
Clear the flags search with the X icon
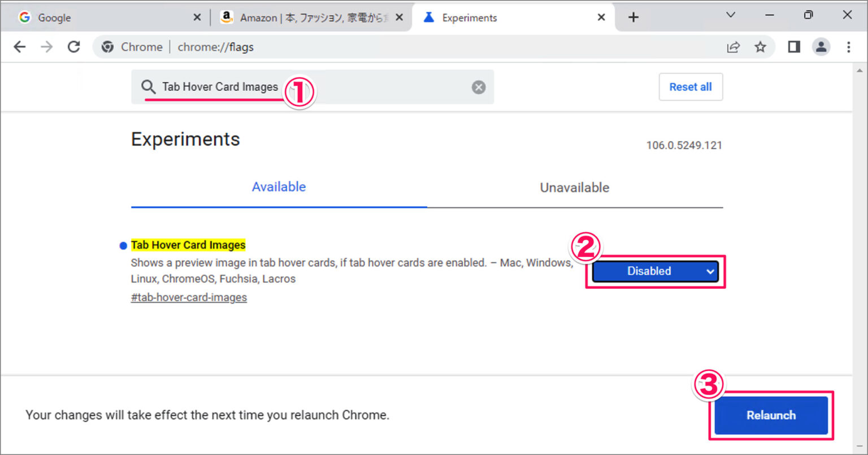478,86
